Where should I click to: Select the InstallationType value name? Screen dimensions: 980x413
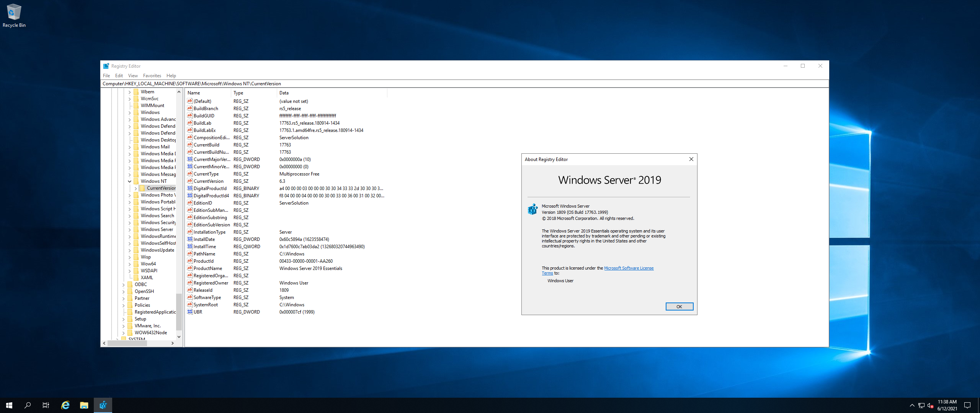point(209,232)
